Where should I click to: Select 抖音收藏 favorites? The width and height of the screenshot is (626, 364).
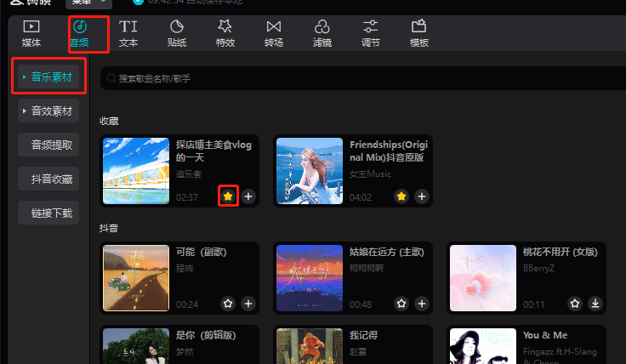(48, 179)
